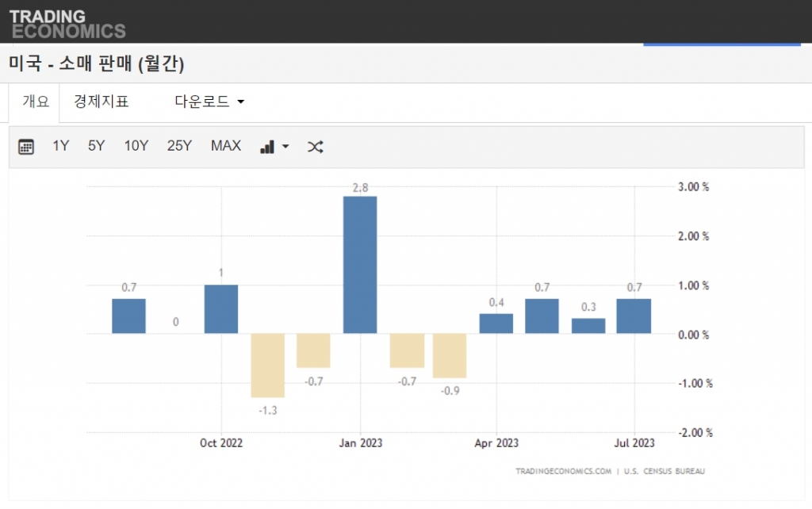The image size is (812, 509).
Task: Click the shuffle compare icon
Action: [x=315, y=147]
